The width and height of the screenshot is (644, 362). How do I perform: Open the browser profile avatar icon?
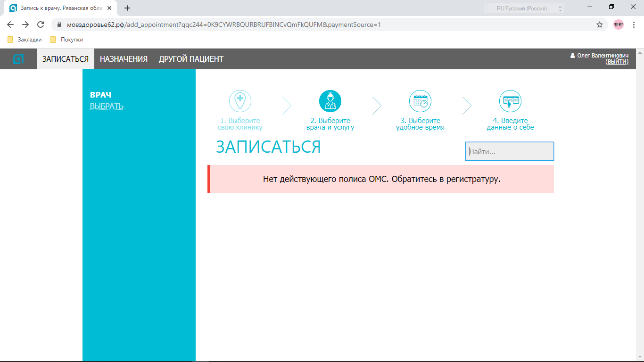(618, 25)
